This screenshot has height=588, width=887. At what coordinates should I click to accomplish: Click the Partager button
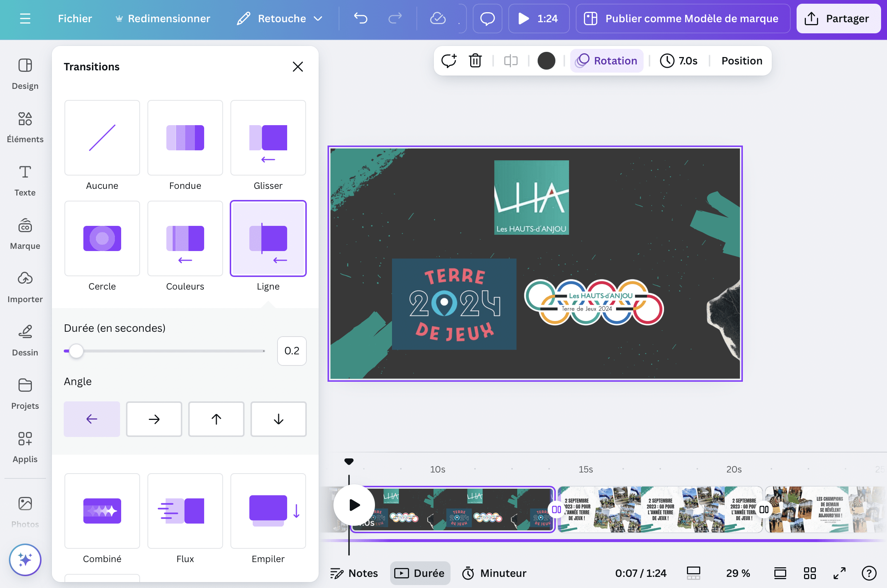(838, 19)
